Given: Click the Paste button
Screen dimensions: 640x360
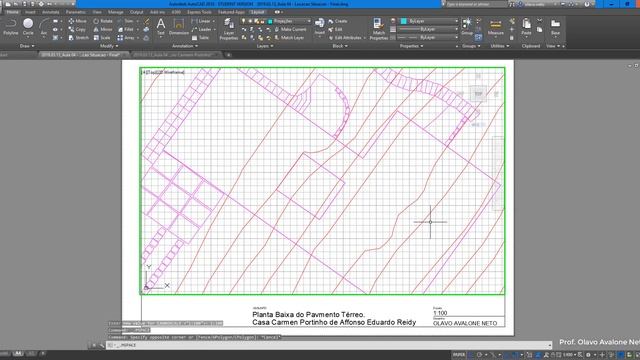Looking at the screenshot, I should pyautogui.click(x=526, y=27).
